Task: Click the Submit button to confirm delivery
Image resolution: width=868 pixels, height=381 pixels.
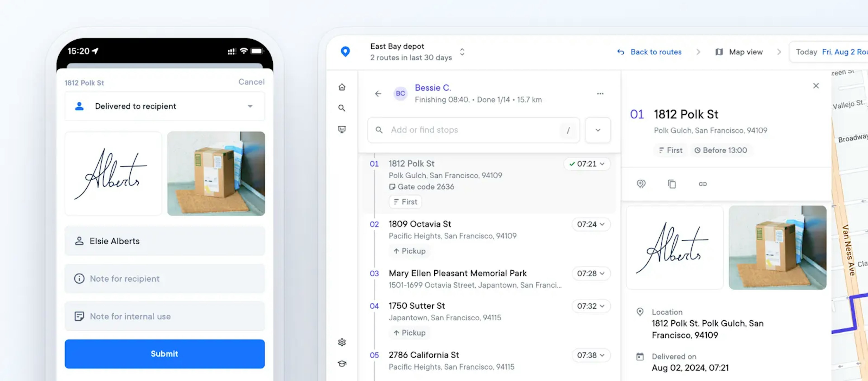Action: coord(164,354)
